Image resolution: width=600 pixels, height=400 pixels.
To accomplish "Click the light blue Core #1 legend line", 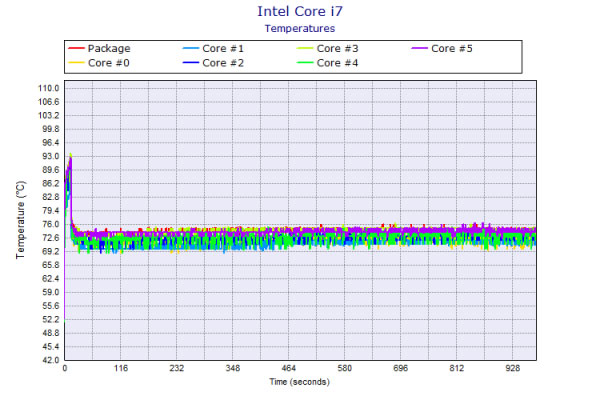I will 191,48.
